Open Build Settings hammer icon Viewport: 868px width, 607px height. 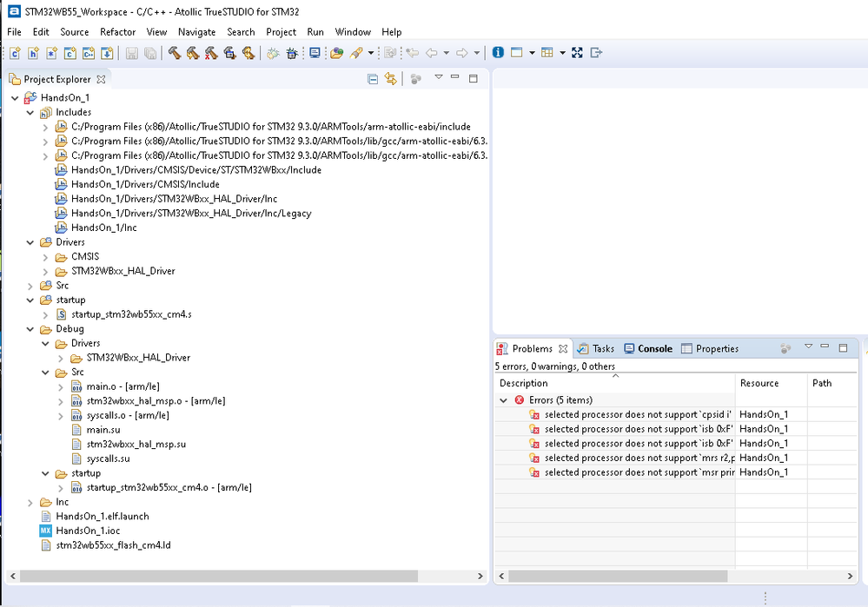(229, 53)
